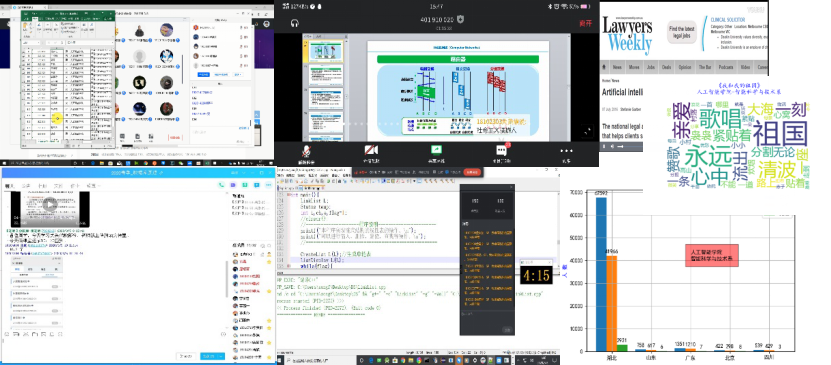This screenshot has width=831, height=365.
Task: Click the green share screen icon
Action: click(x=436, y=150)
